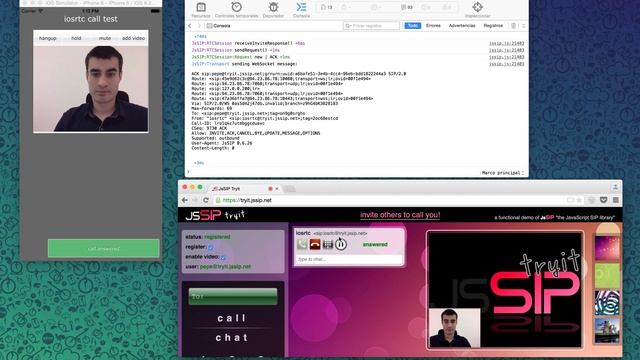This screenshot has height=360, width=640.
Task: Click browser forward arrow in JsSIP window
Action: tap(195, 200)
